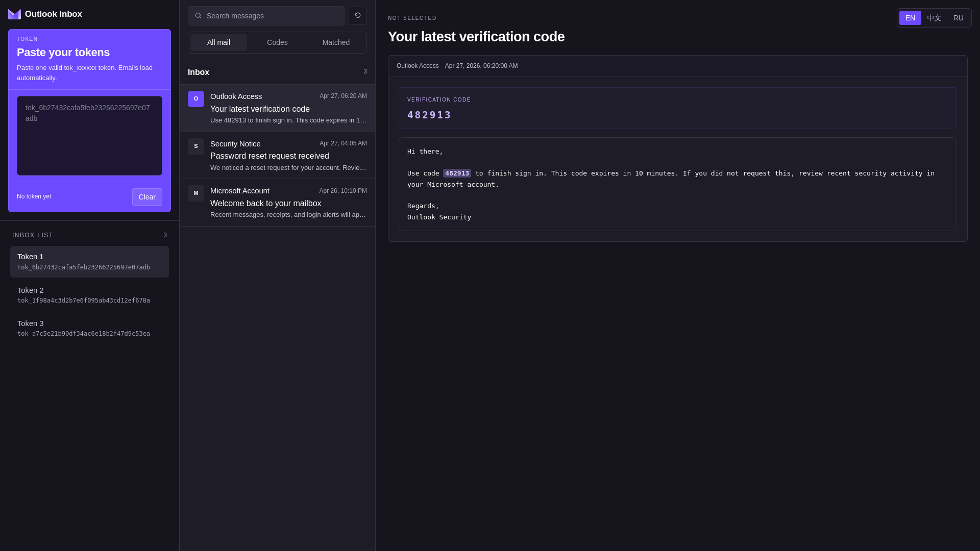The height and width of the screenshot is (551, 980).
Task: Click the 'Paste your tokens' heading
Action: click(63, 53)
